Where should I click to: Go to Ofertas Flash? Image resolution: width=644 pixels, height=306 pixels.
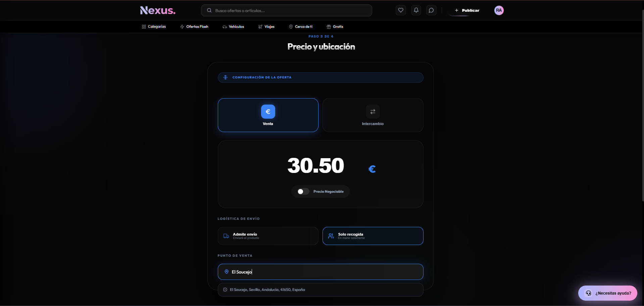click(x=194, y=26)
